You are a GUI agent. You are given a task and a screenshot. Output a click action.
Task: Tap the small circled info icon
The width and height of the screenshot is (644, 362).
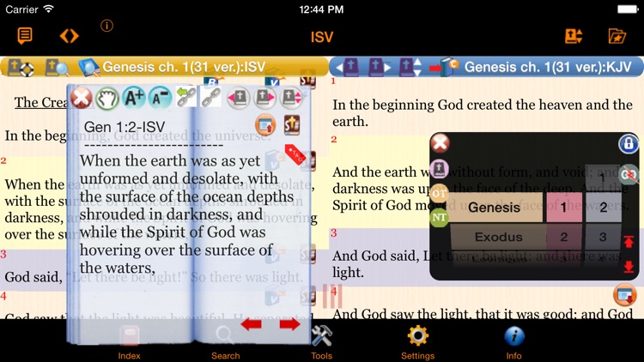[106, 26]
